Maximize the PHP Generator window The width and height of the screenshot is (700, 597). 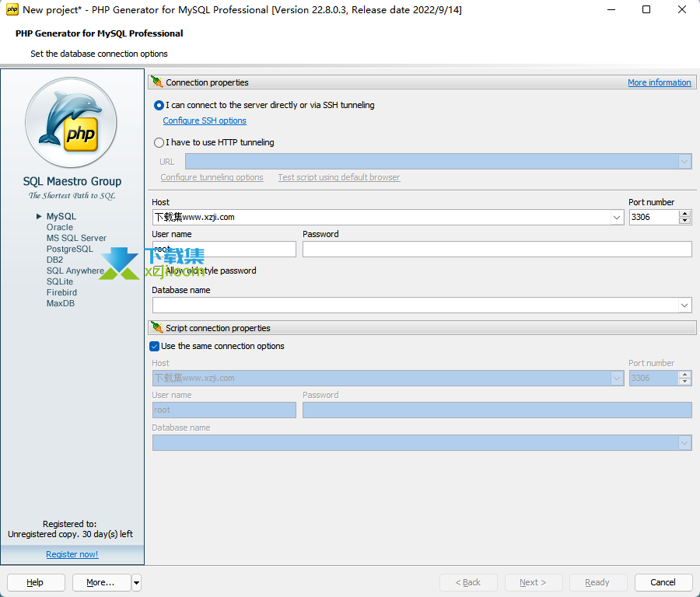646,9
